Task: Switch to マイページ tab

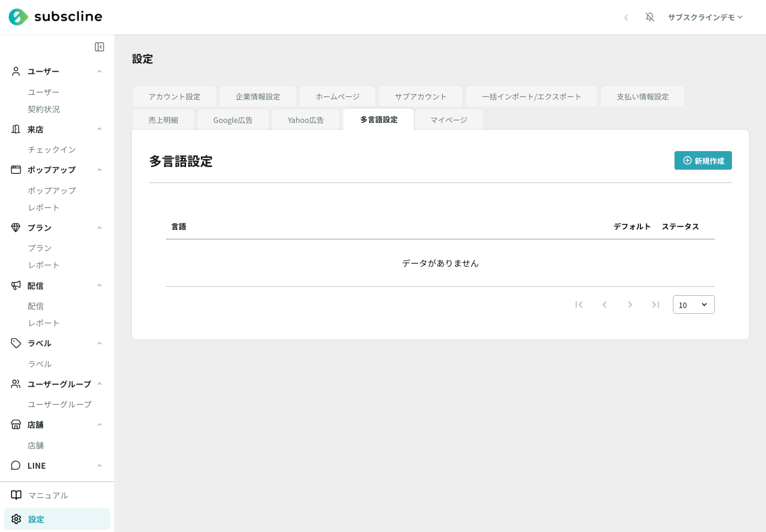Action: [449, 120]
